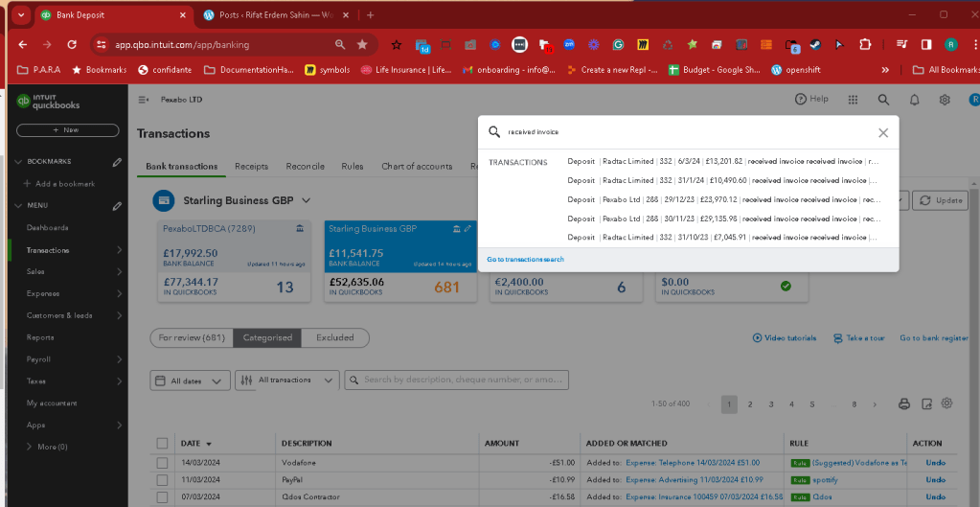Open QuickBooks Help
The image size is (980, 507).
tap(811, 99)
